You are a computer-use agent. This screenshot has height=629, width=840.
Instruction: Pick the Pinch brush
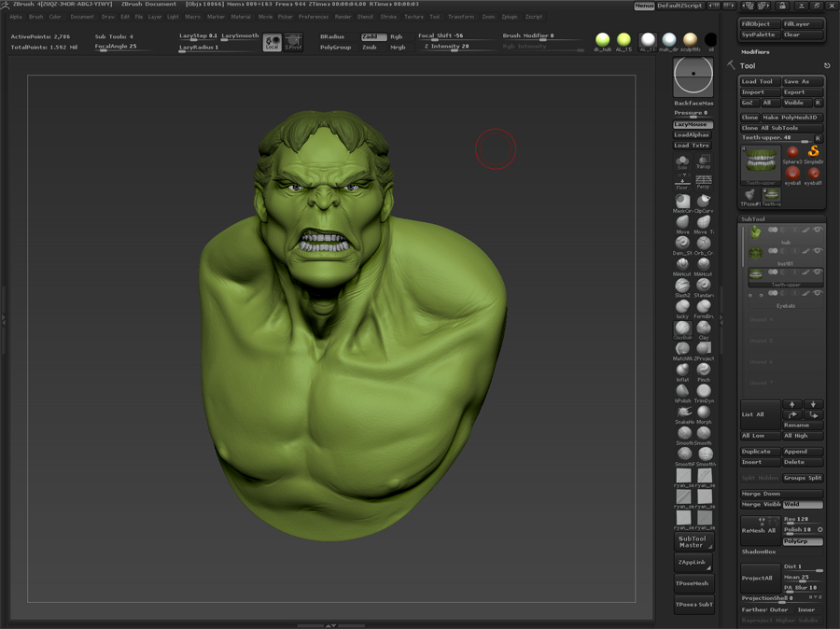(x=704, y=370)
